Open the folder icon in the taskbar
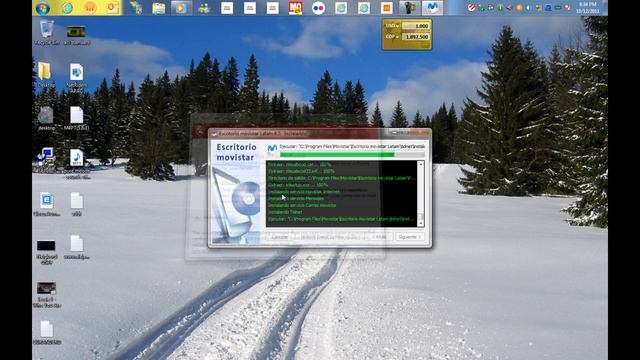 click(158, 8)
